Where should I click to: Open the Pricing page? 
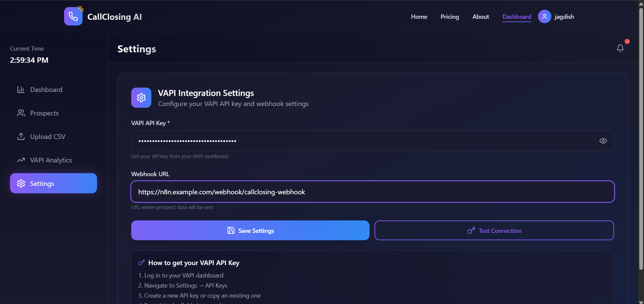click(450, 17)
